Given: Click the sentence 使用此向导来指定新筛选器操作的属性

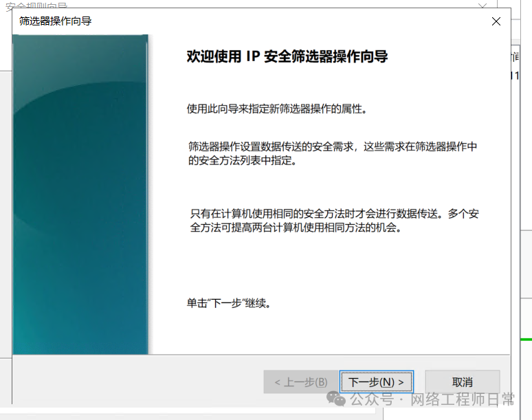Looking at the screenshot, I should point(277,109).
